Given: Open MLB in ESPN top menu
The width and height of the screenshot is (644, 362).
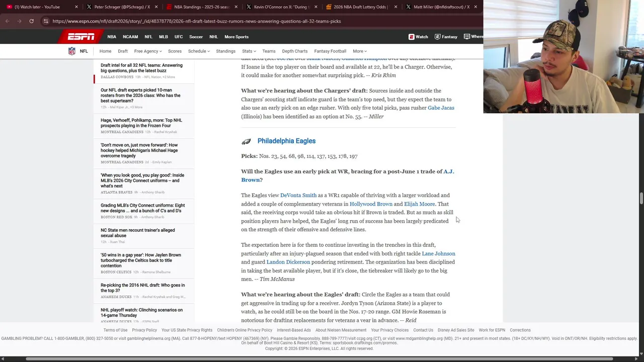Looking at the screenshot, I should (164, 37).
